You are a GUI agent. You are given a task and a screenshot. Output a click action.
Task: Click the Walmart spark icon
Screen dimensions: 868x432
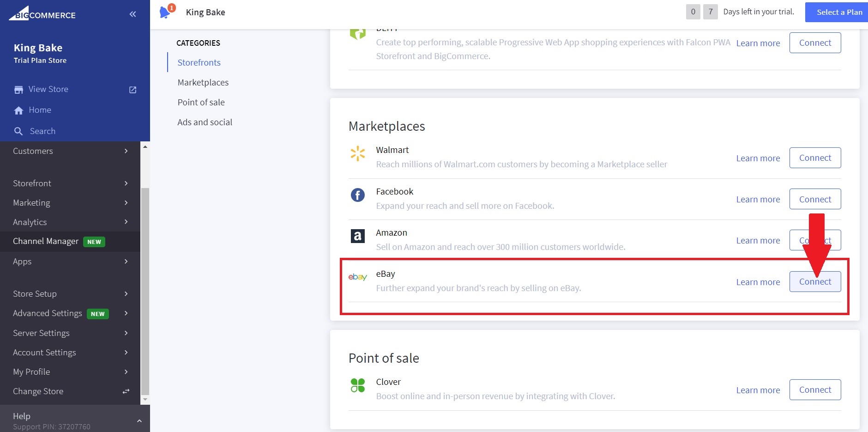(357, 154)
